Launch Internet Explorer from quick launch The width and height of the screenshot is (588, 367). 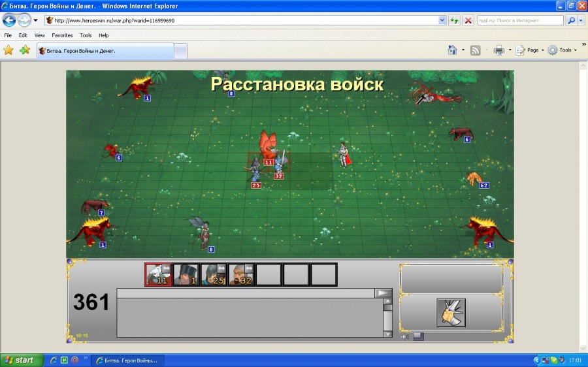pos(54,360)
